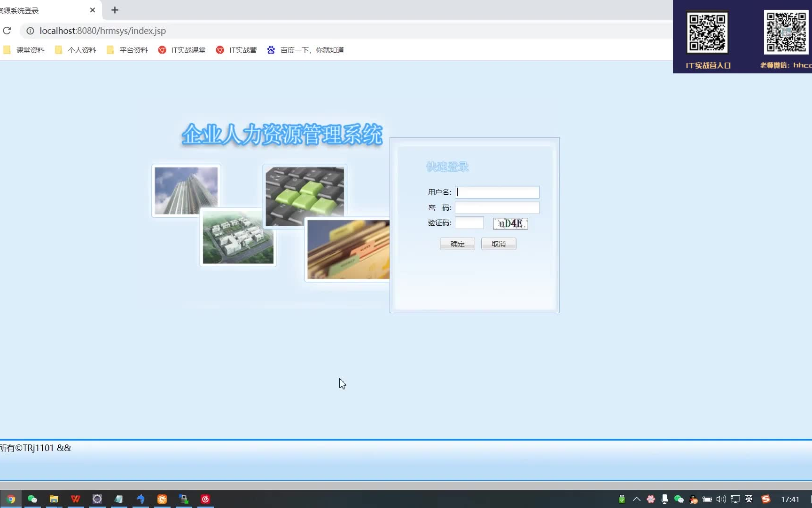
Task: Open the clock showing 17:41
Action: pos(790,499)
